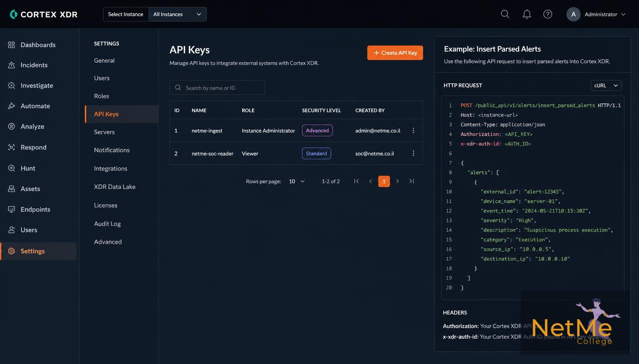
Task: Click the x-xdr-auth-id: <AUTH_ID> code line
Action: [x=496, y=144]
